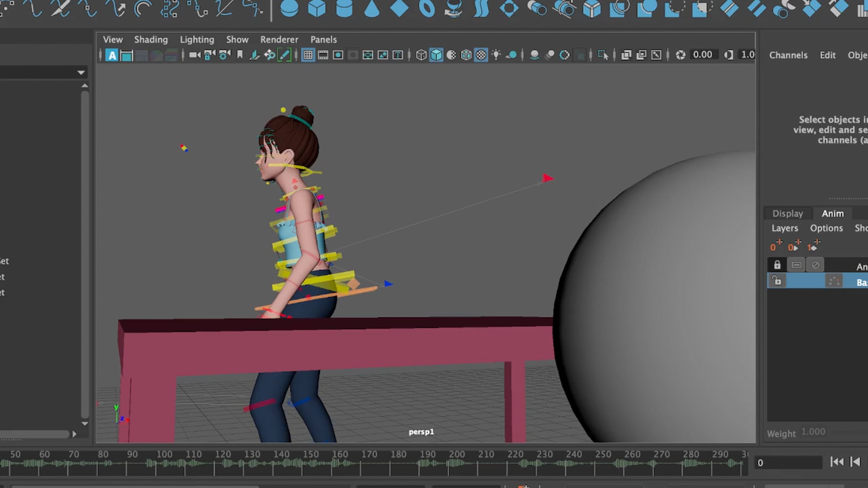This screenshot has height=488, width=868.
Task: Switch to the Display layer tab
Action: point(787,214)
